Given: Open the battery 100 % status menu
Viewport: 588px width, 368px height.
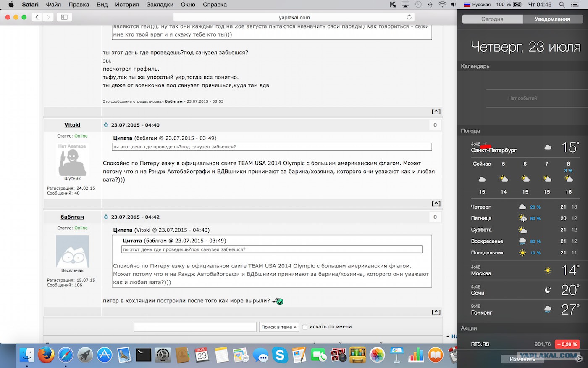Looking at the screenshot, I should [509, 5].
